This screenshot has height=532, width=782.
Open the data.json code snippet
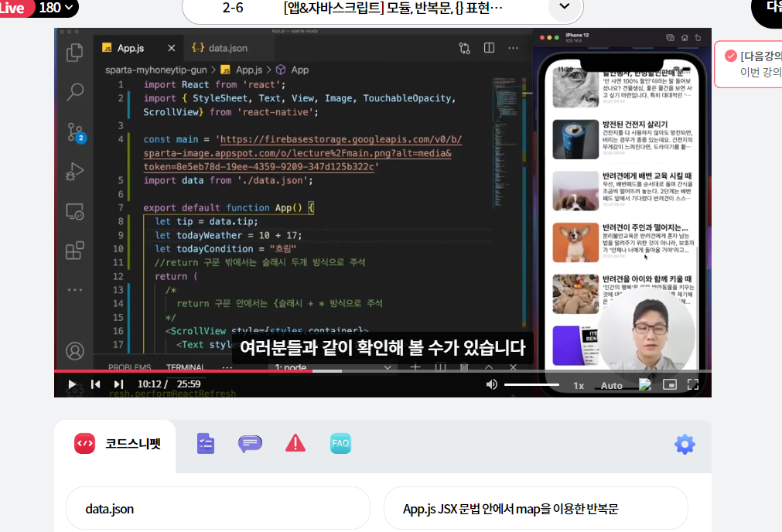pyautogui.click(x=218, y=509)
